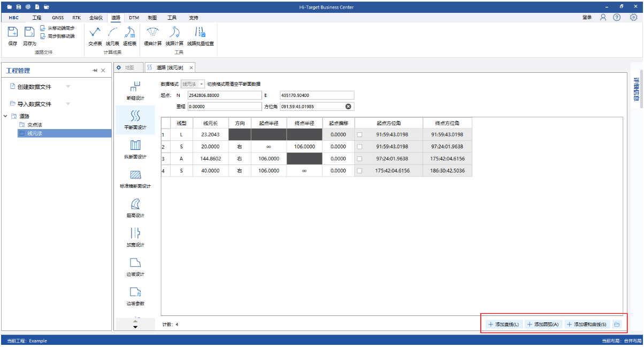
Task: Click the 登录 login link
Action: (587, 18)
